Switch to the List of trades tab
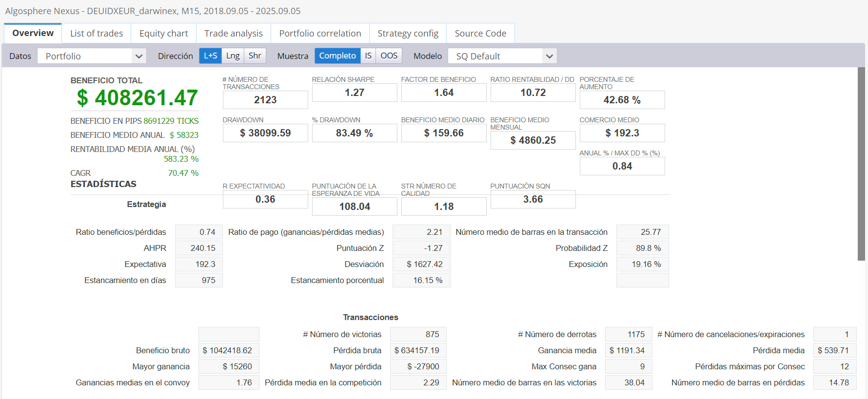The width and height of the screenshot is (868, 399). pyautogui.click(x=96, y=33)
